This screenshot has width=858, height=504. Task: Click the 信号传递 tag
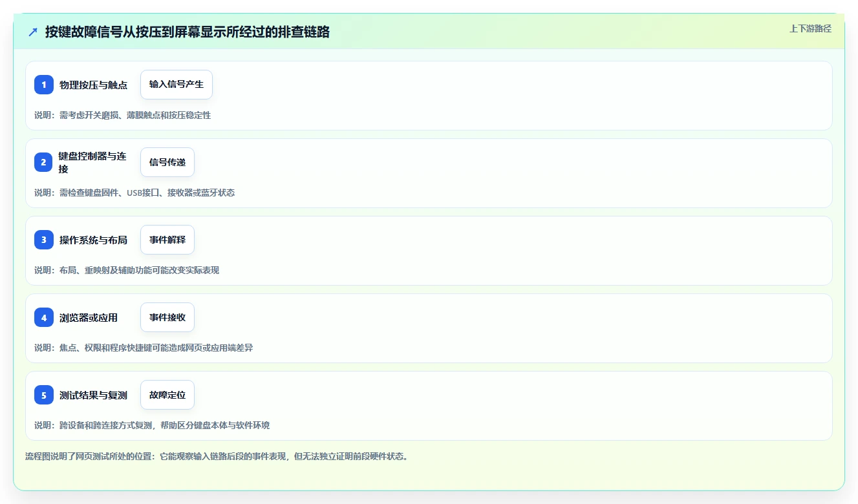pos(167,162)
